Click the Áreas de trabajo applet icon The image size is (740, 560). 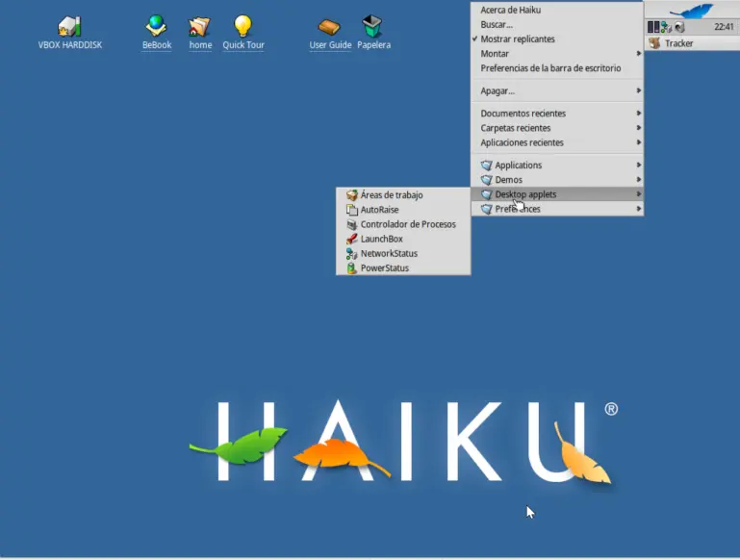[351, 194]
